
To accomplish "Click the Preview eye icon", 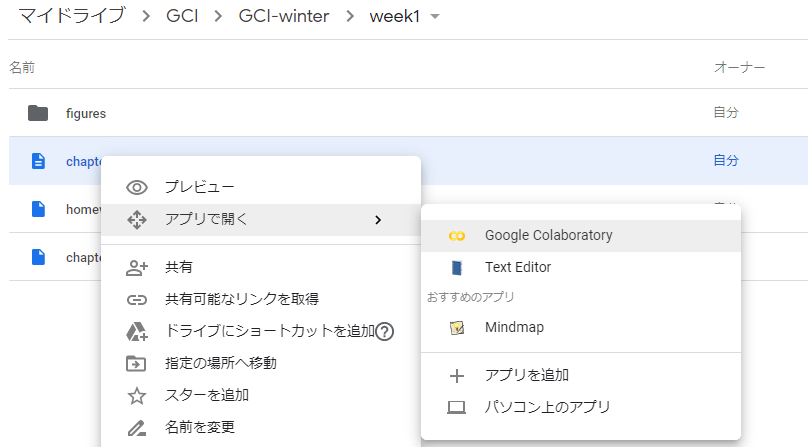I will (137, 187).
